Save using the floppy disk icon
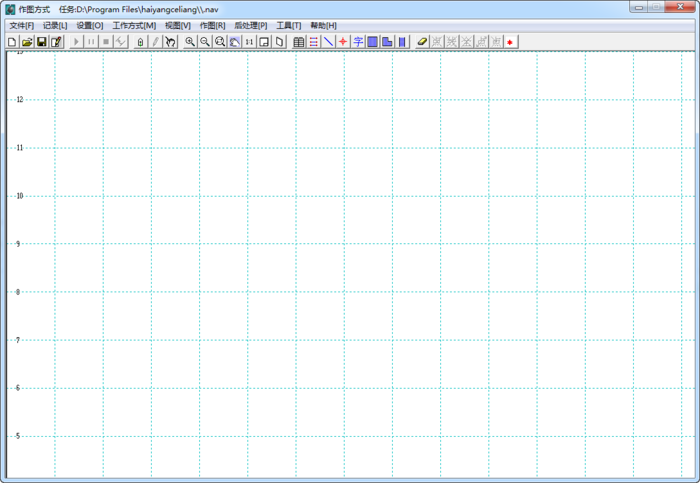 coord(42,42)
